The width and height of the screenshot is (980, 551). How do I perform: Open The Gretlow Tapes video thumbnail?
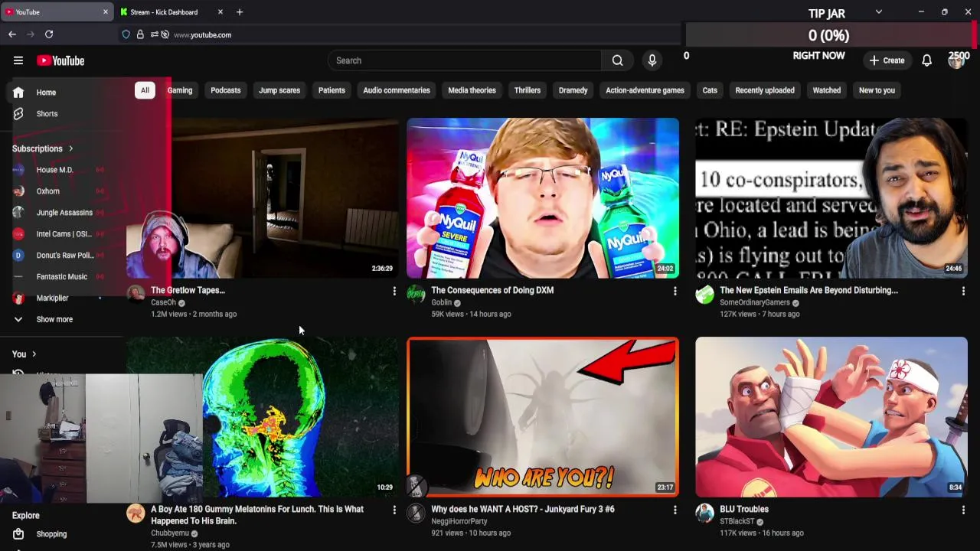pos(263,198)
